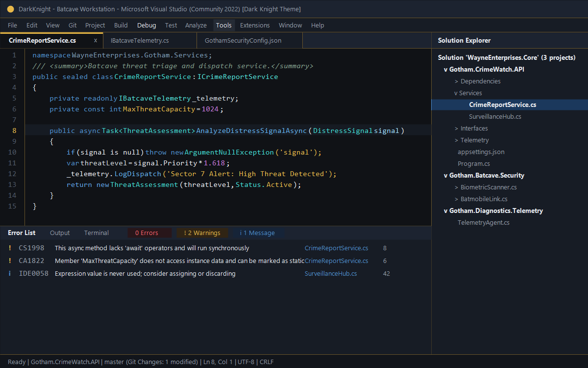Click the async method lacks await description
This screenshot has height=368, width=588.
coord(152,248)
